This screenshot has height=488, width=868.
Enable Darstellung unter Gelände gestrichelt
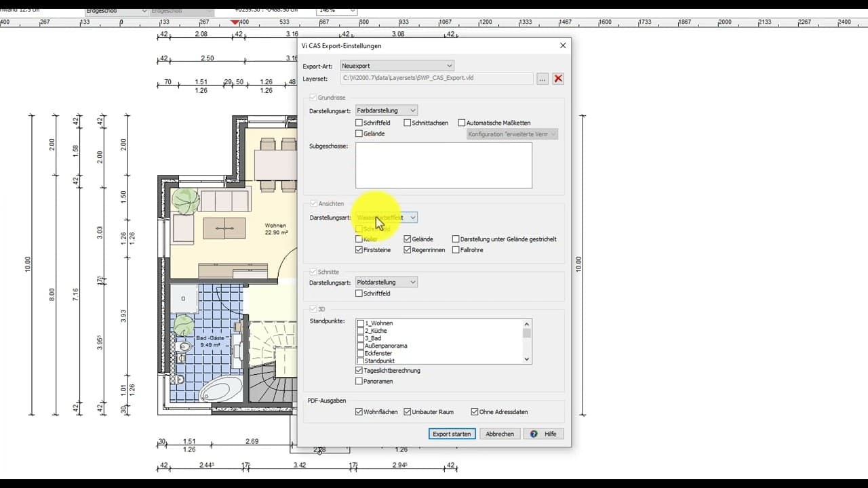coord(456,239)
